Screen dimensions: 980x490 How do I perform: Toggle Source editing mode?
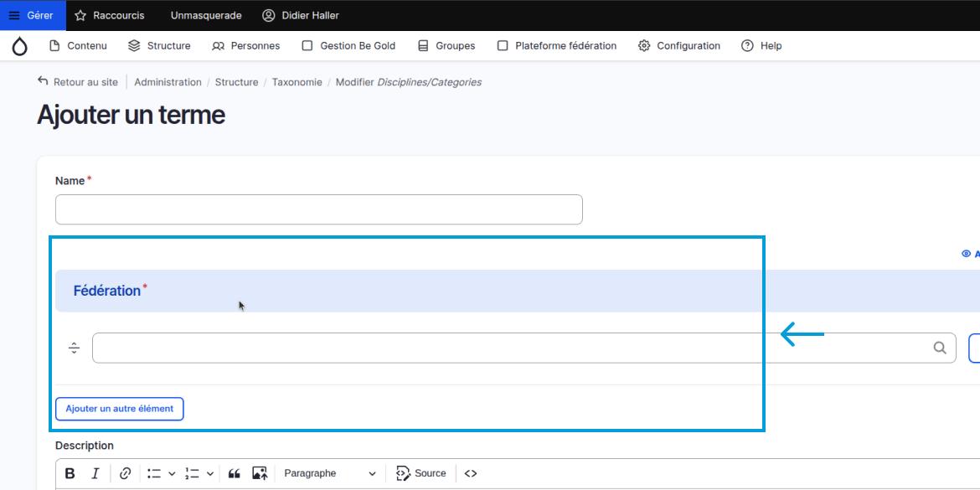tap(421, 473)
